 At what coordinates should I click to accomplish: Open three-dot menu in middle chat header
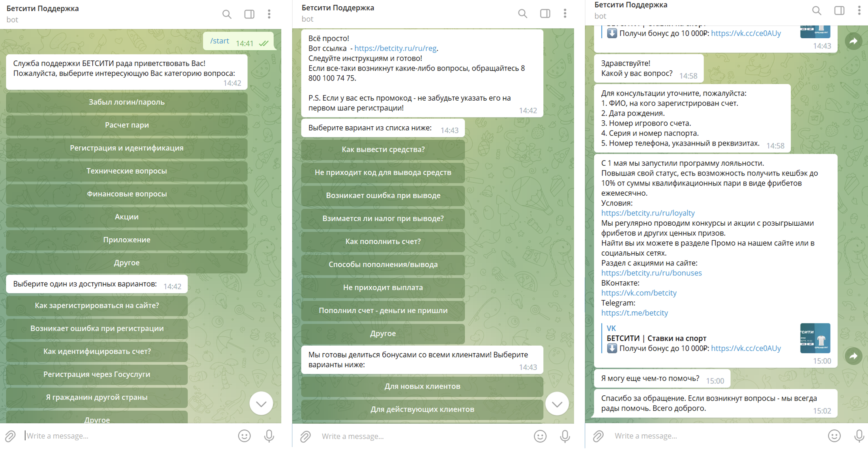click(565, 13)
